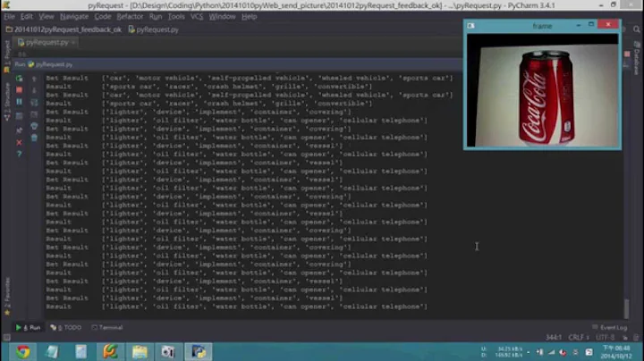
Task: Open the orange-green K app on the taskbar
Action: pos(110,351)
